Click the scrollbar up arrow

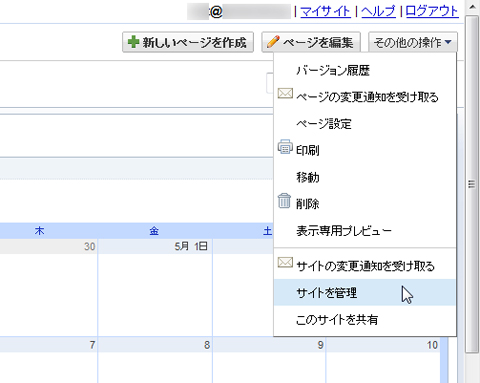[472, 7]
